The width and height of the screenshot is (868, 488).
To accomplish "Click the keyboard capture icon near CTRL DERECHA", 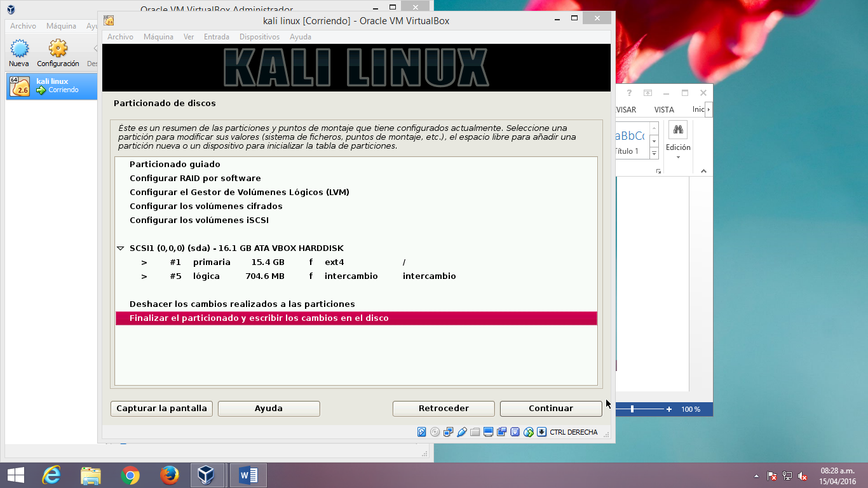I will click(540, 432).
